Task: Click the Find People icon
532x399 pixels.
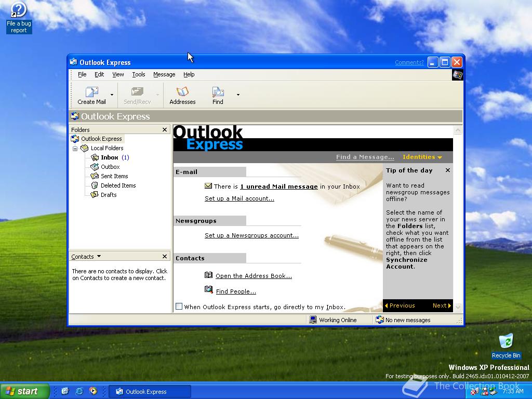Action: [x=209, y=290]
